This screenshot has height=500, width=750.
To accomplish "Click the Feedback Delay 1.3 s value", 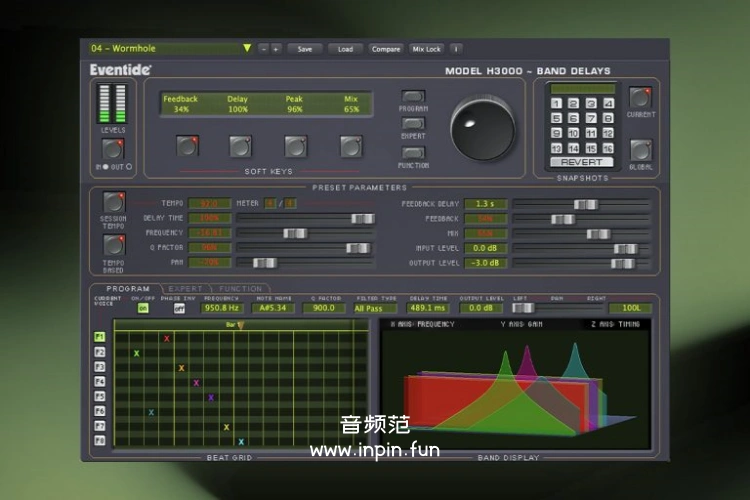I will pyautogui.click(x=485, y=204).
